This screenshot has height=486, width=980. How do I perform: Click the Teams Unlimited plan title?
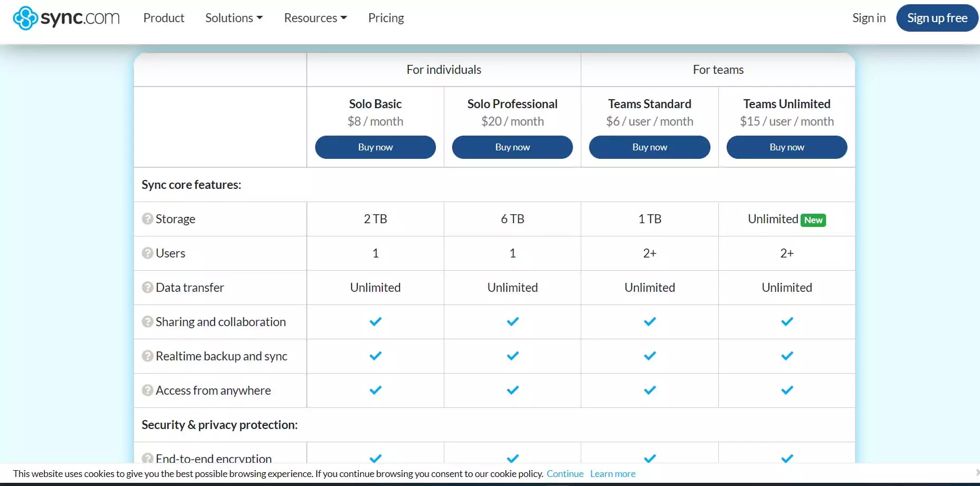pos(787,104)
